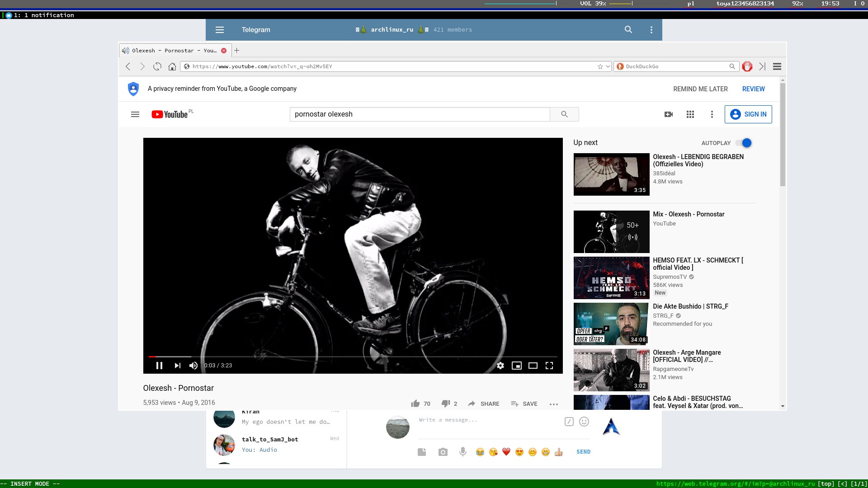
Task: Open the browser home page
Action: click(172, 66)
